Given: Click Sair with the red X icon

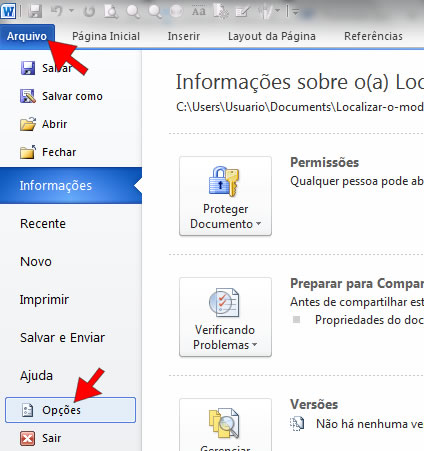Looking at the screenshot, I should pyautogui.click(x=41, y=438).
